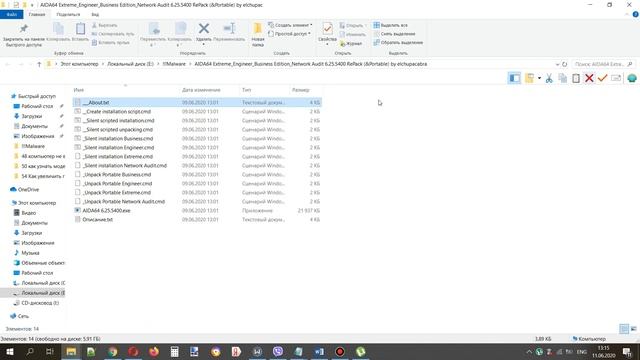
Task: Select the __About.txt file
Action: click(x=197, y=102)
